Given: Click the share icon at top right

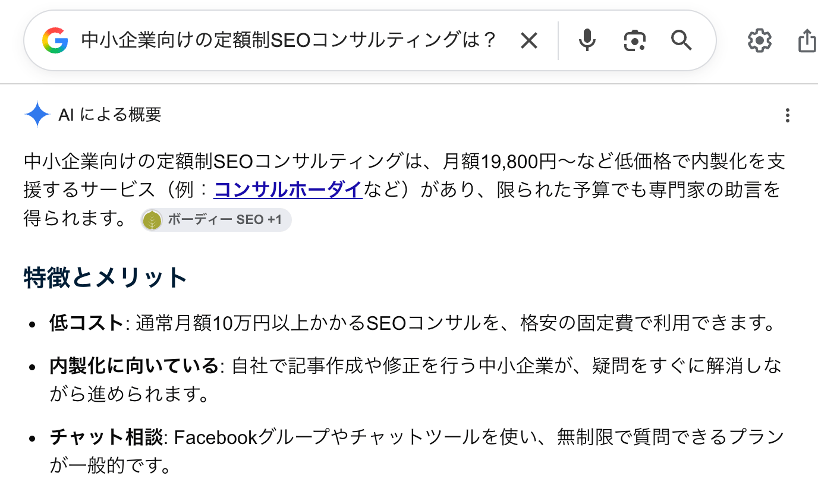Looking at the screenshot, I should [807, 40].
